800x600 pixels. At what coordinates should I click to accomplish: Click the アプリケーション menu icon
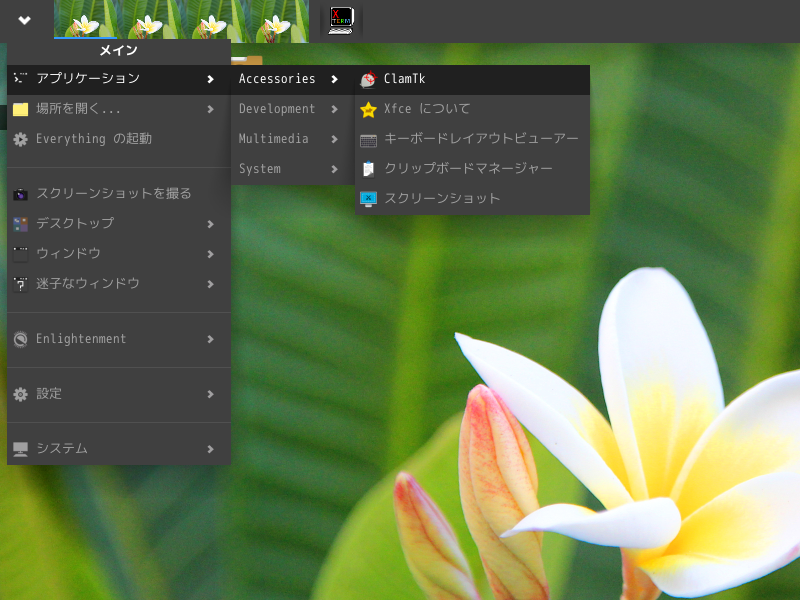pos(20,78)
